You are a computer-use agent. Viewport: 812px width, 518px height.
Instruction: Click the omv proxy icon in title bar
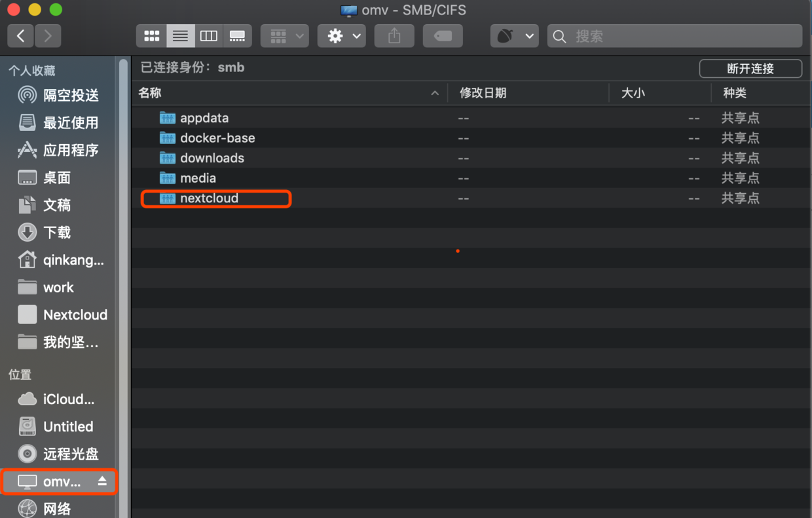[349, 10]
